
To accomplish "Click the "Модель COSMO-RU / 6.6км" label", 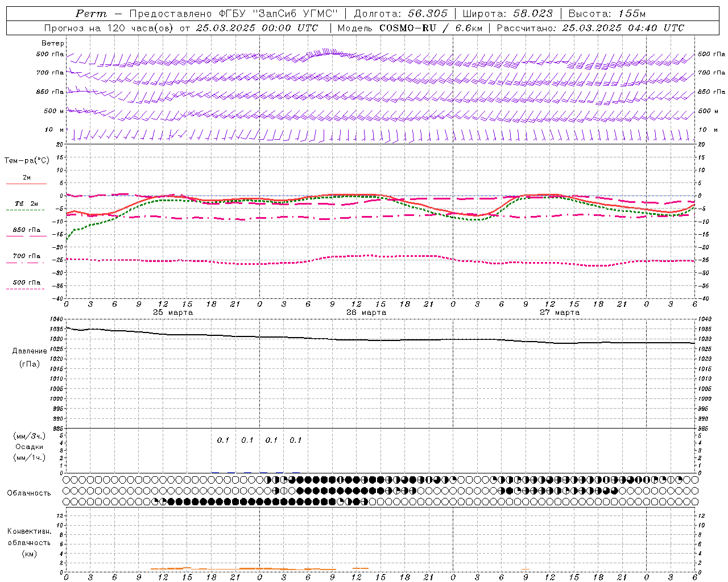I will click(409, 28).
